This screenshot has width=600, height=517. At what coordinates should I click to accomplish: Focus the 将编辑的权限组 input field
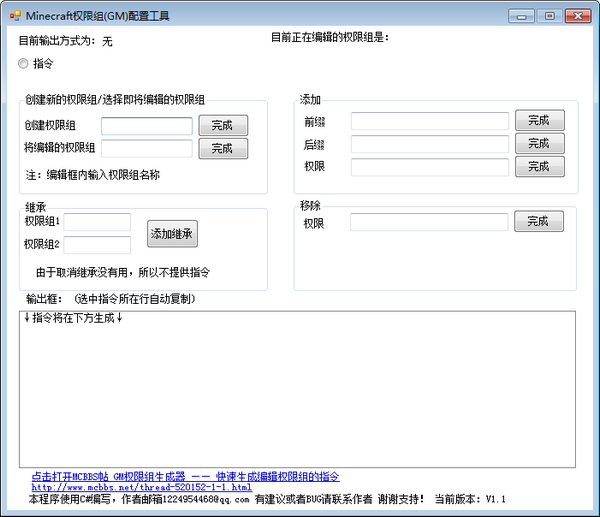click(147, 148)
